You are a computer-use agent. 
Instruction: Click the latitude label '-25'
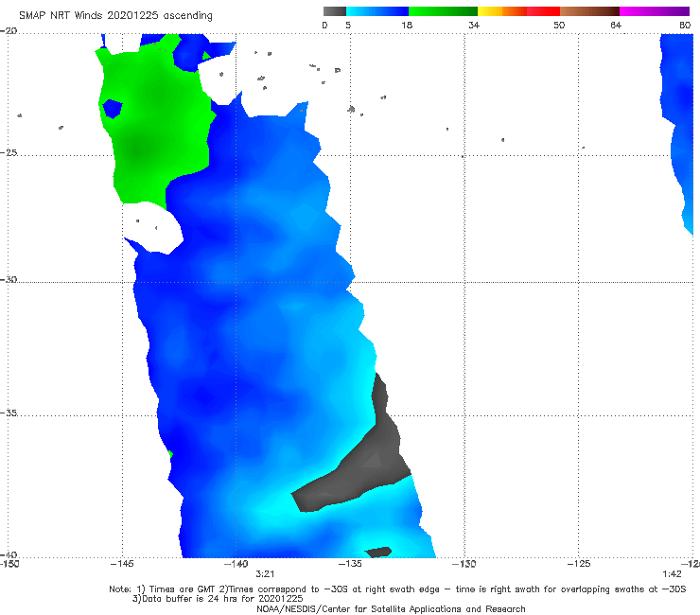click(9, 152)
